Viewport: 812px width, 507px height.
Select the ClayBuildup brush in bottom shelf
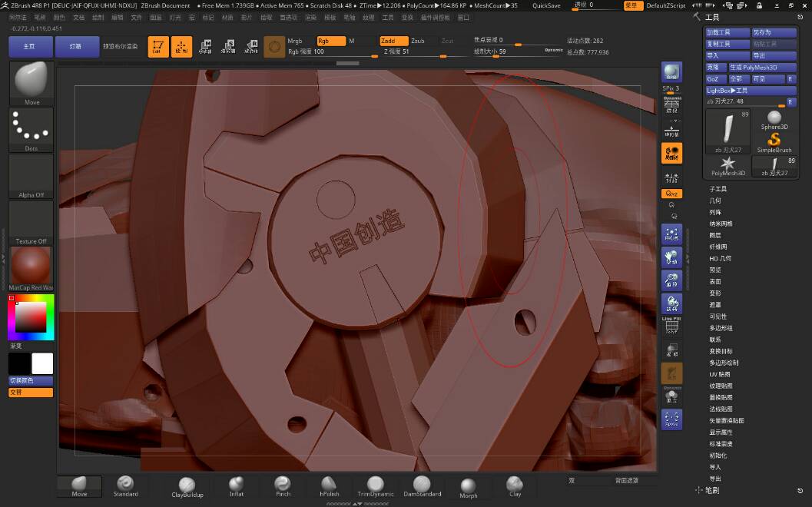click(187, 487)
